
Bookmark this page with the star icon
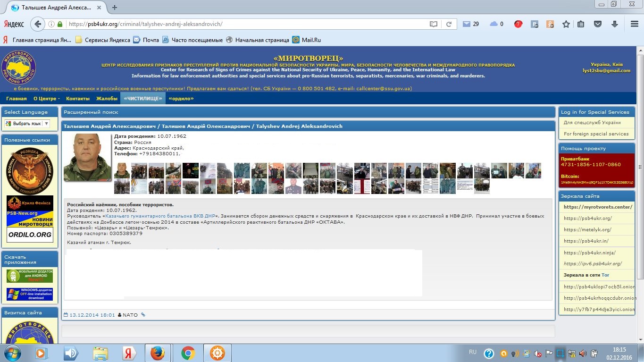566,24
